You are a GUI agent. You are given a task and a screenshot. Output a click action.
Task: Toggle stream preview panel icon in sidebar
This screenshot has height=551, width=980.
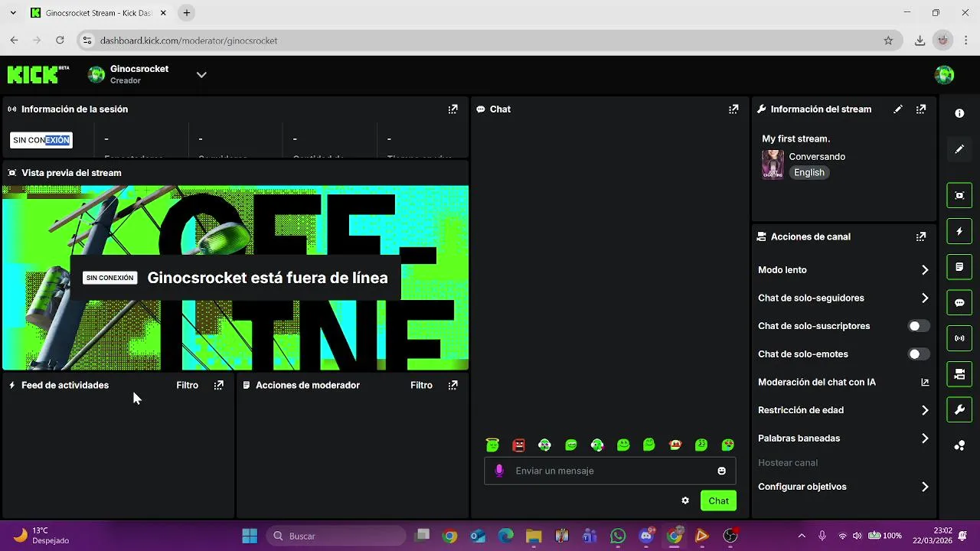click(959, 195)
